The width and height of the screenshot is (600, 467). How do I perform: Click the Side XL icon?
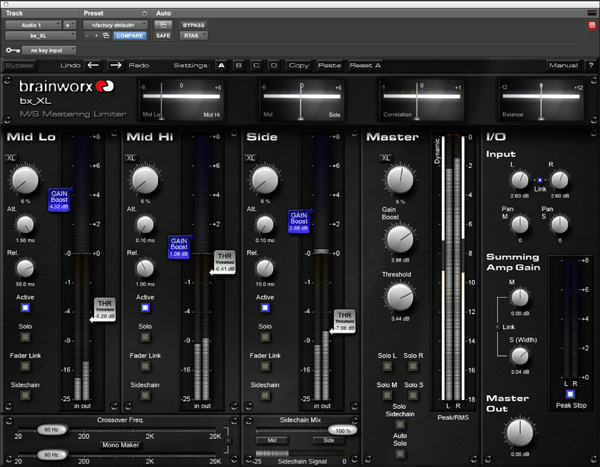point(251,158)
